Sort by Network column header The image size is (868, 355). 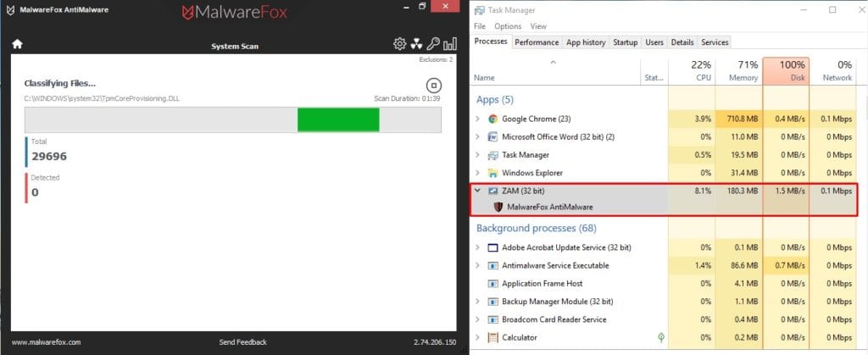(832, 71)
